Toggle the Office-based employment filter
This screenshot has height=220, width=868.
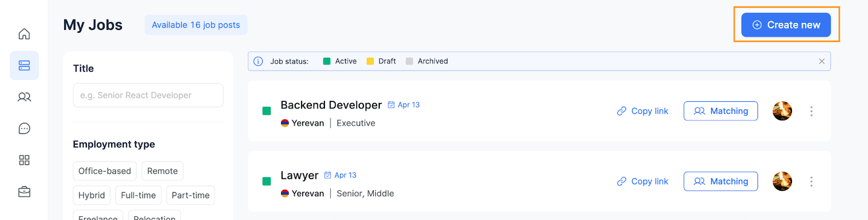pyautogui.click(x=105, y=171)
